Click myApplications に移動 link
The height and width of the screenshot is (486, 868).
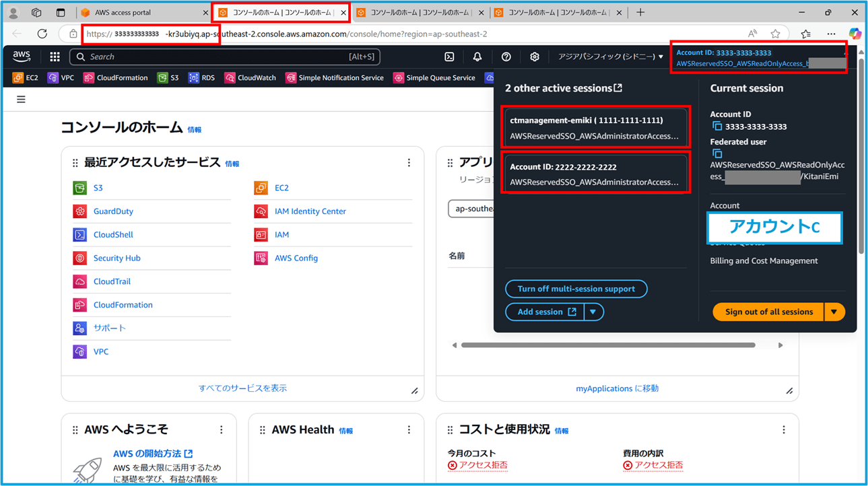(x=617, y=388)
